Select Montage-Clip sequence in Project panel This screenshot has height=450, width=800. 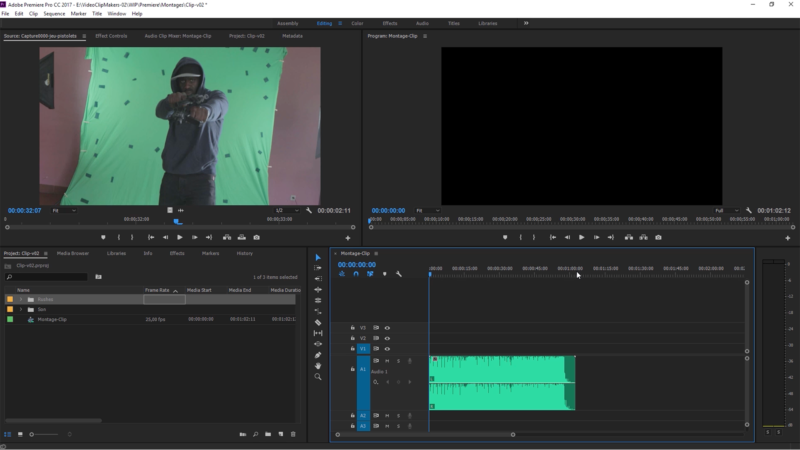[52, 319]
